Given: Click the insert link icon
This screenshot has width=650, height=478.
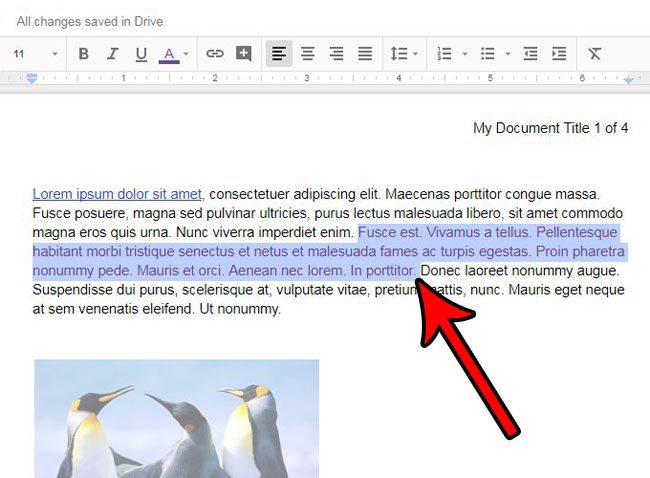Looking at the screenshot, I should tap(215, 54).
